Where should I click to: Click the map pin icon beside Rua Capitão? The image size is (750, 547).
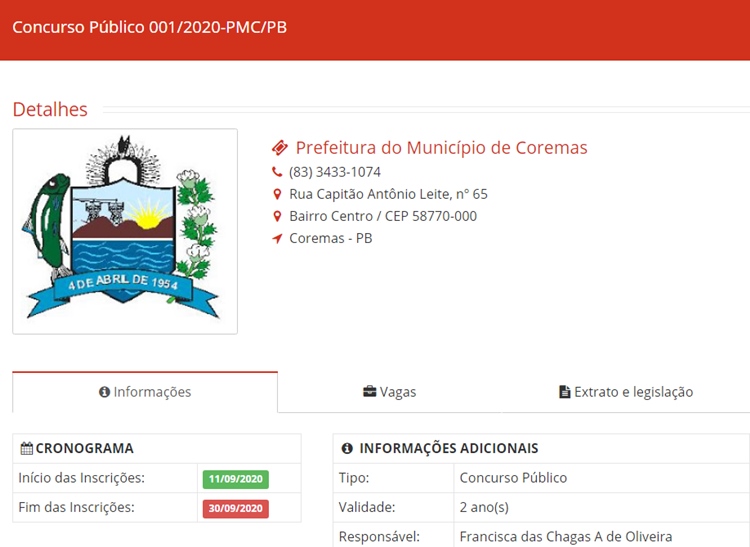pos(278,194)
